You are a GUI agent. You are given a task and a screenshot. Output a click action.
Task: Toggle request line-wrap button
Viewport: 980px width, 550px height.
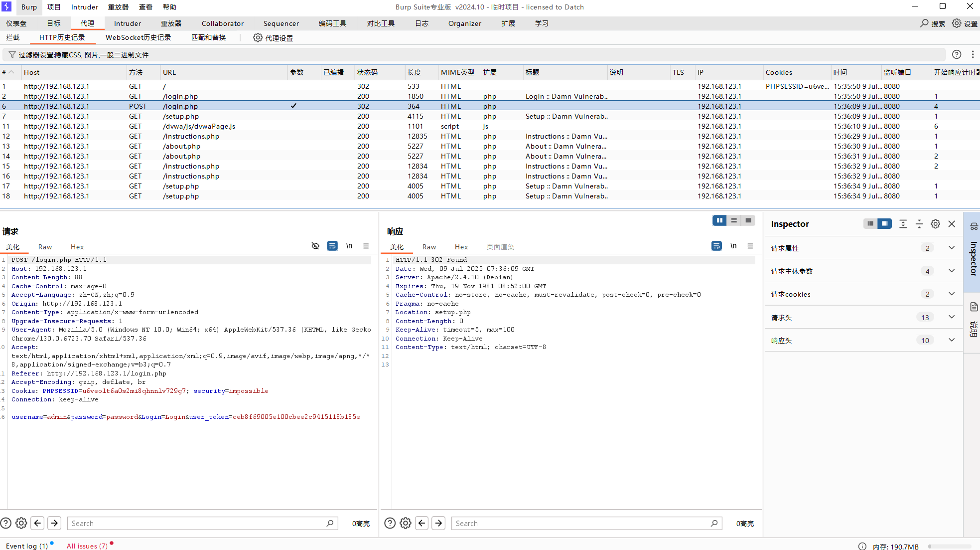coord(332,246)
